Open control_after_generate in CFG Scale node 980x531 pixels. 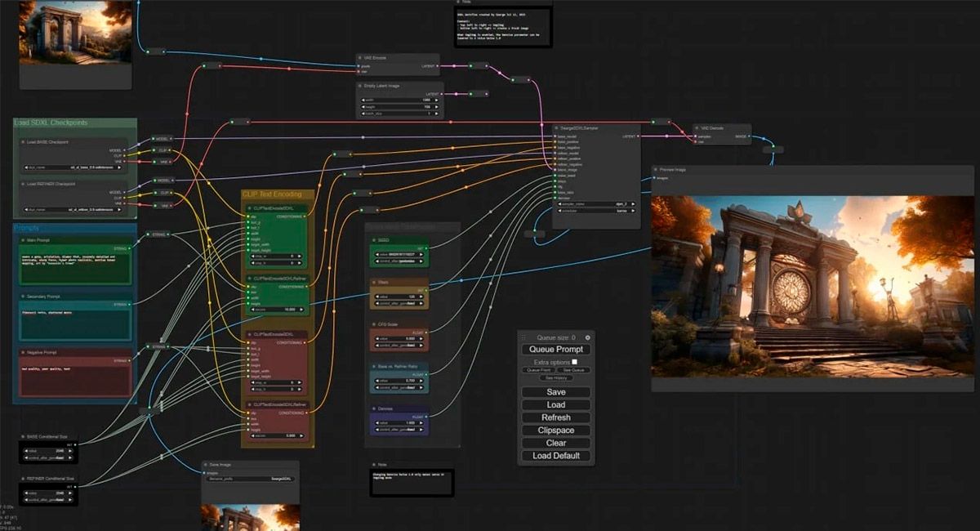tap(399, 347)
